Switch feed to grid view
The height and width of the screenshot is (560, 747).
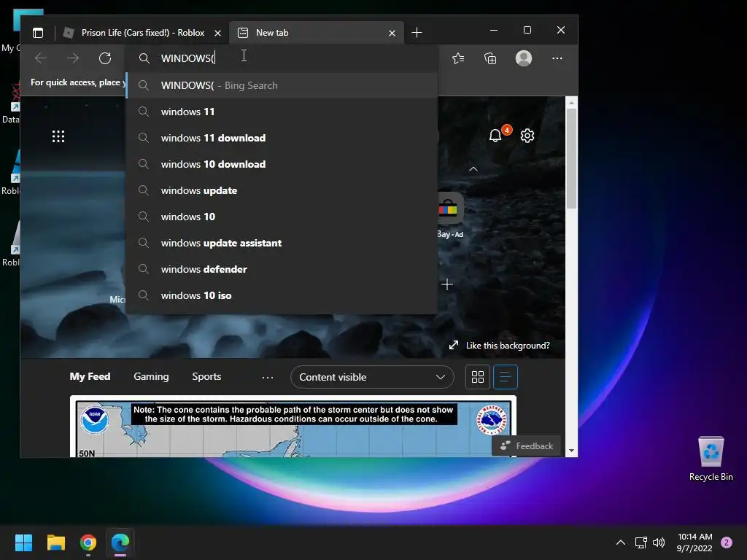pos(478,377)
